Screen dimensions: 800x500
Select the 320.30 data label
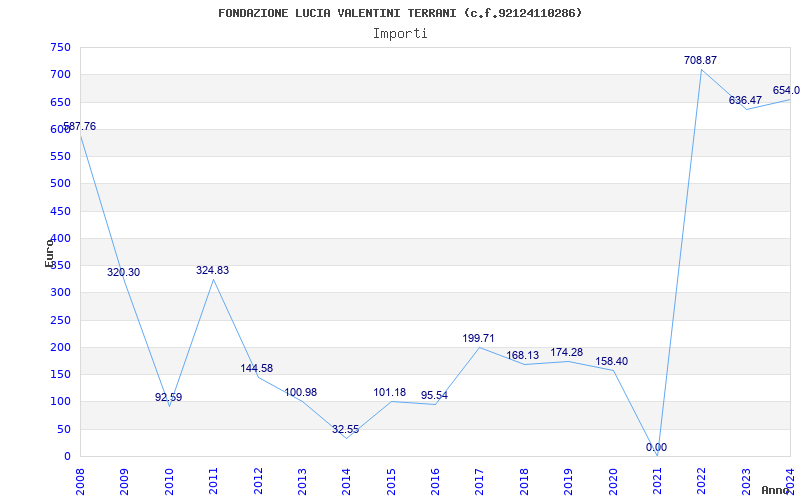click(123, 272)
